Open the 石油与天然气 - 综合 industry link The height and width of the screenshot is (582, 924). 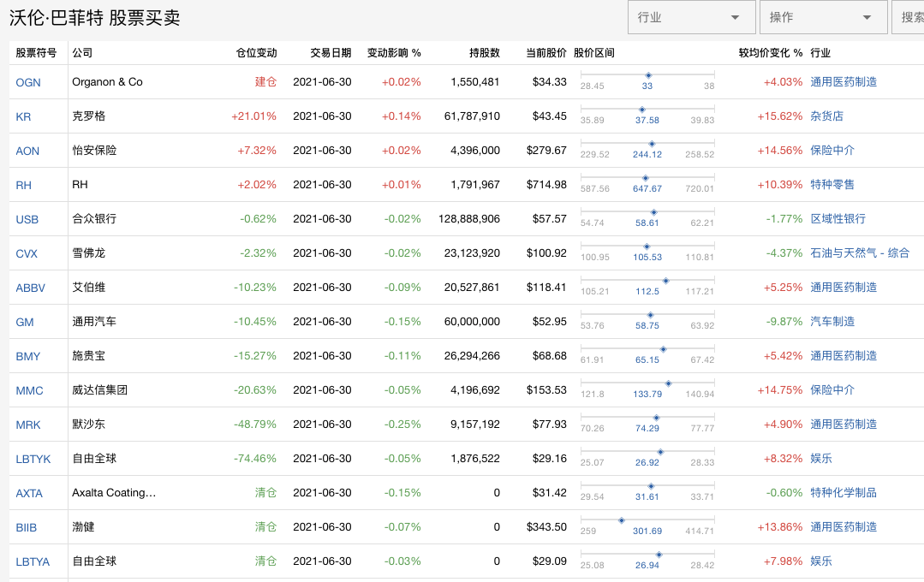860,253
